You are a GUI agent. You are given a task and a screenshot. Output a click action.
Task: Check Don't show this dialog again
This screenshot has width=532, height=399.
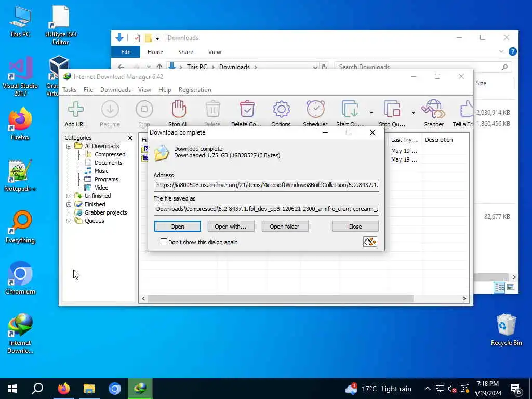click(x=164, y=242)
